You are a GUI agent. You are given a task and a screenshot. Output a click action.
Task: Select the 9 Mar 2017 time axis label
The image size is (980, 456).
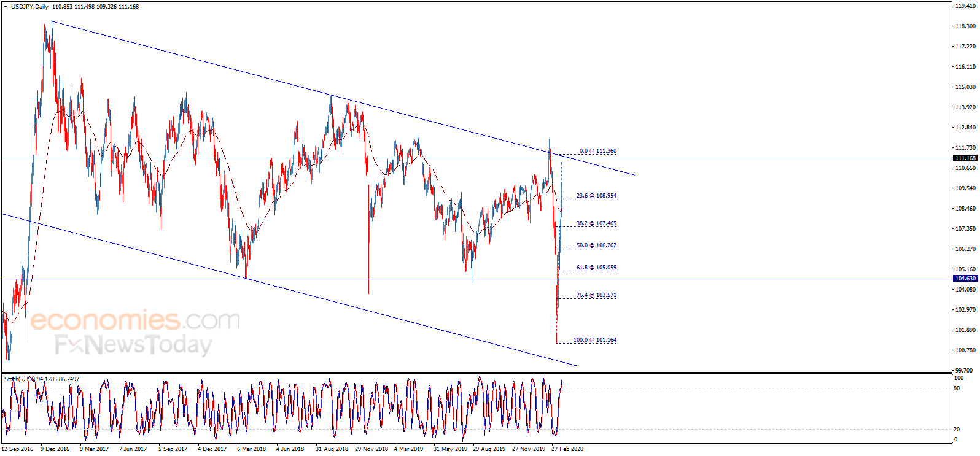pyautogui.click(x=94, y=449)
